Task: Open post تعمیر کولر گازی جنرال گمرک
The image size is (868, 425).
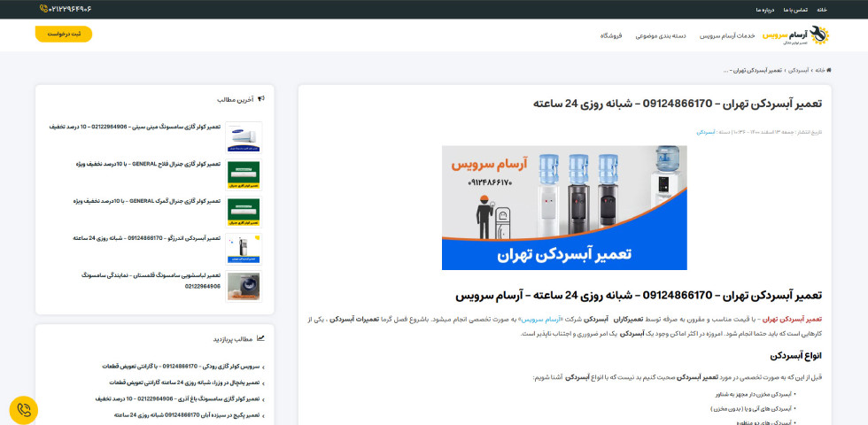Action: point(146,201)
